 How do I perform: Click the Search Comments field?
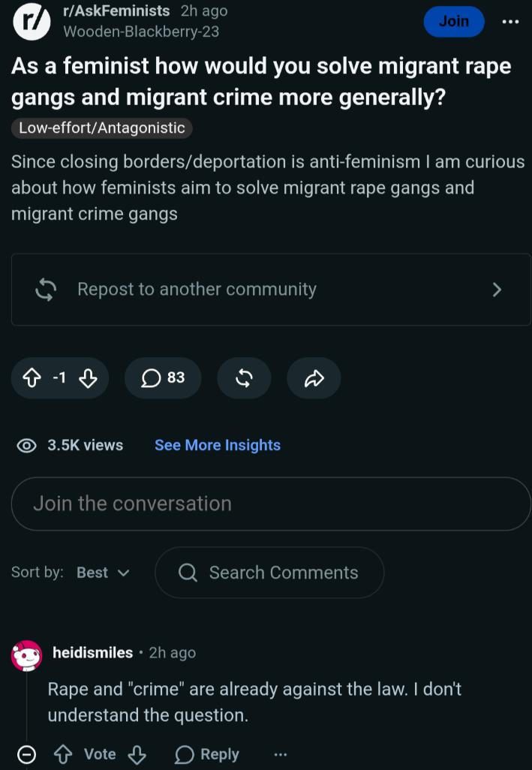(x=269, y=573)
